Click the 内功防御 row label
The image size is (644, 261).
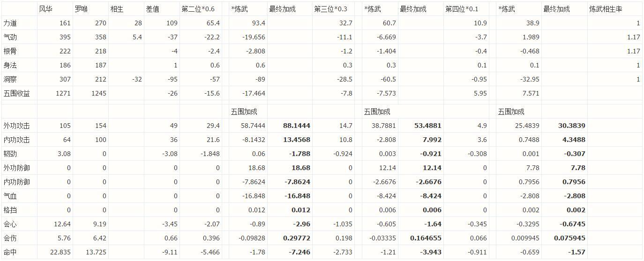pyautogui.click(x=17, y=182)
